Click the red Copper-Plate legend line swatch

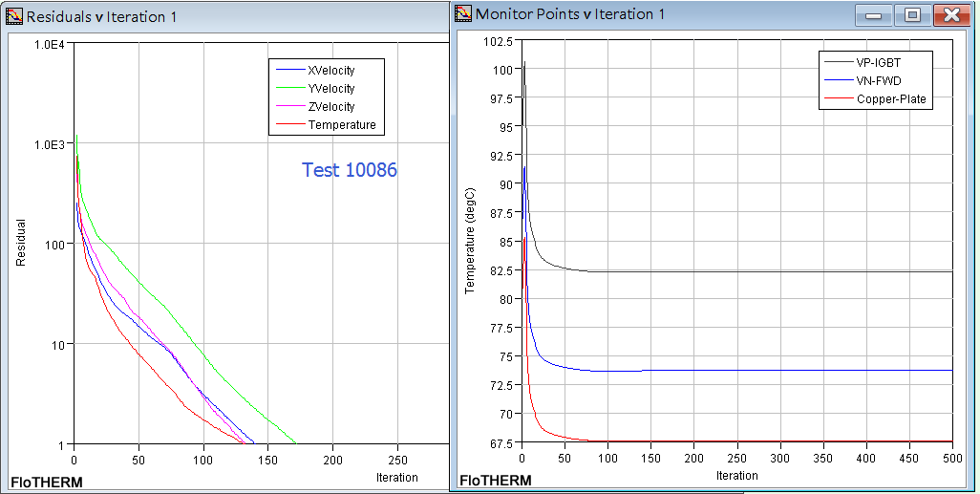(839, 98)
